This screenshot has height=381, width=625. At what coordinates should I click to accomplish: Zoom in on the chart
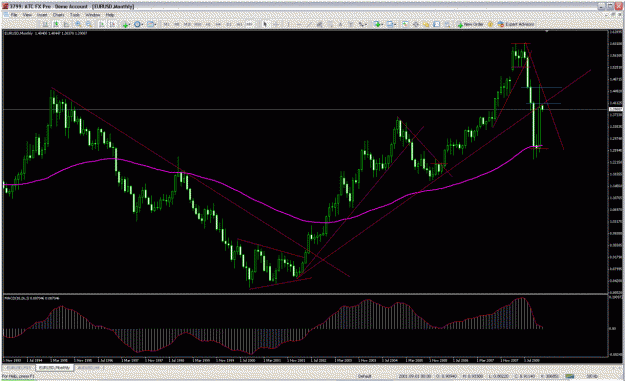pyautogui.click(x=78, y=24)
